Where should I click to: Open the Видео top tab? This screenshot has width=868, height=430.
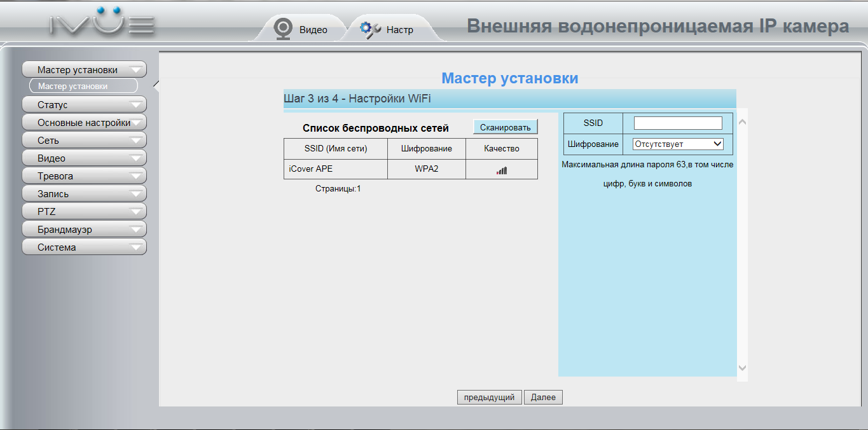point(301,29)
